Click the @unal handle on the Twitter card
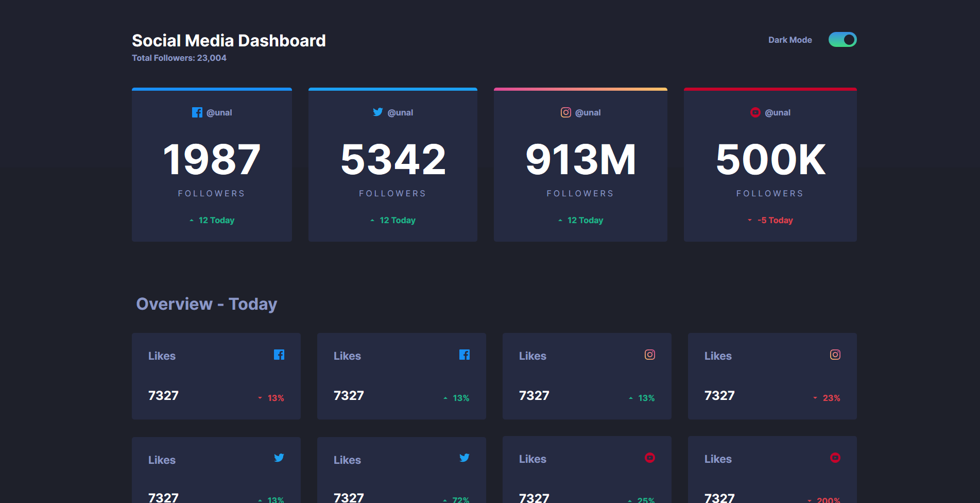This screenshot has height=503, width=980. 400,112
